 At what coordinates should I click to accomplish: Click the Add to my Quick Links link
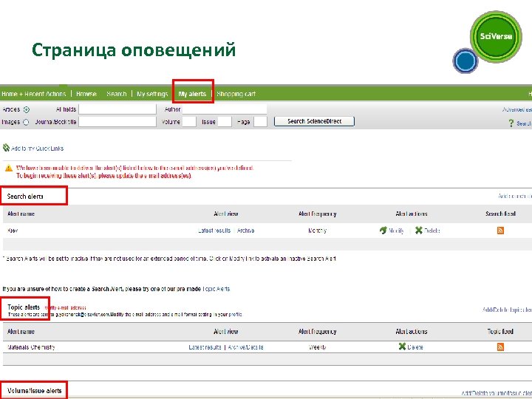[x=38, y=149]
